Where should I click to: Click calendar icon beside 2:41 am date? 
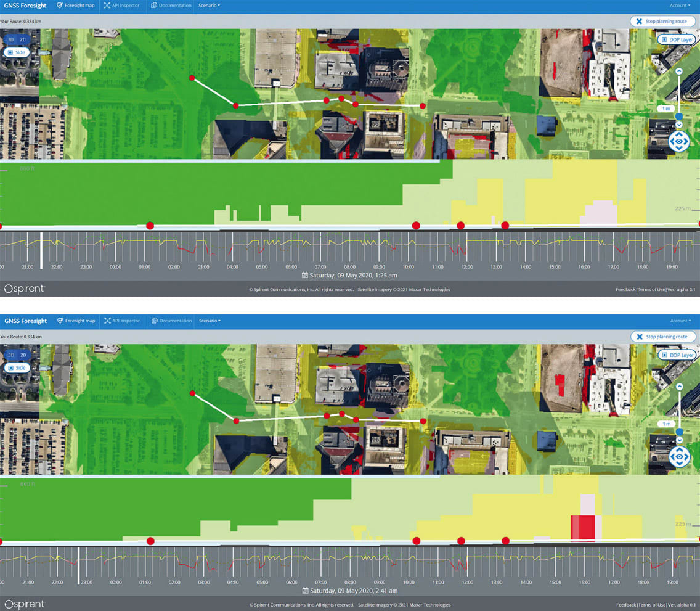click(x=306, y=591)
